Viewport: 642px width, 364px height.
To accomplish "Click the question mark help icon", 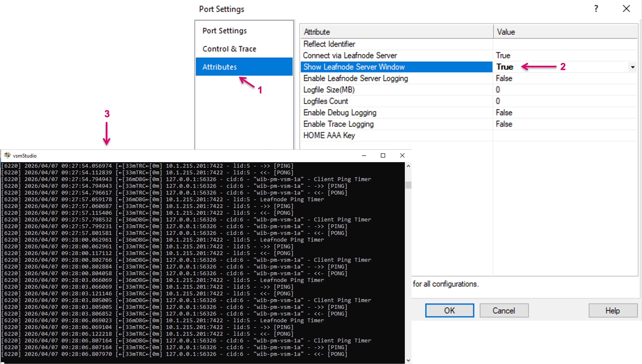I will click(596, 9).
